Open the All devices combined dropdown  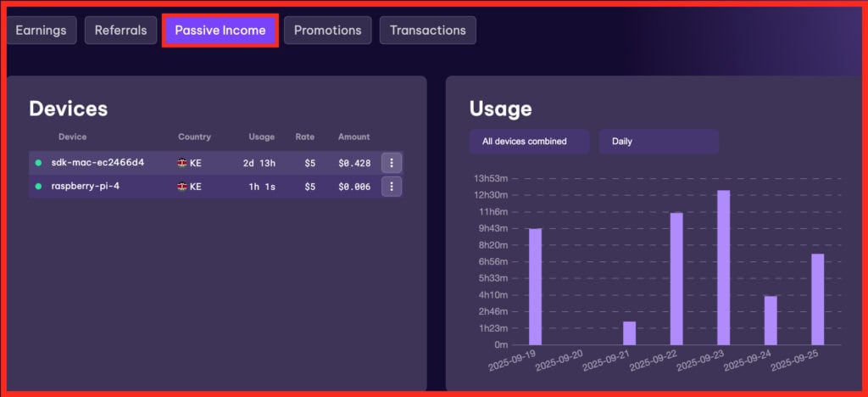529,142
